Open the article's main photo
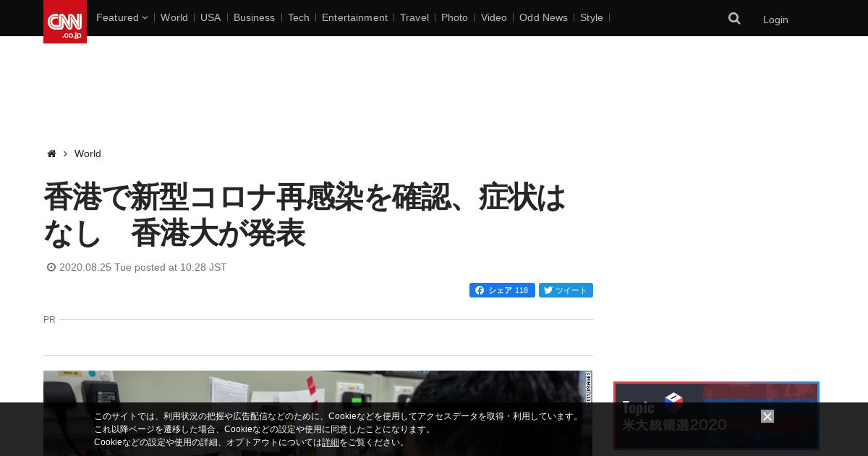This screenshot has width=868, height=456. (318, 413)
